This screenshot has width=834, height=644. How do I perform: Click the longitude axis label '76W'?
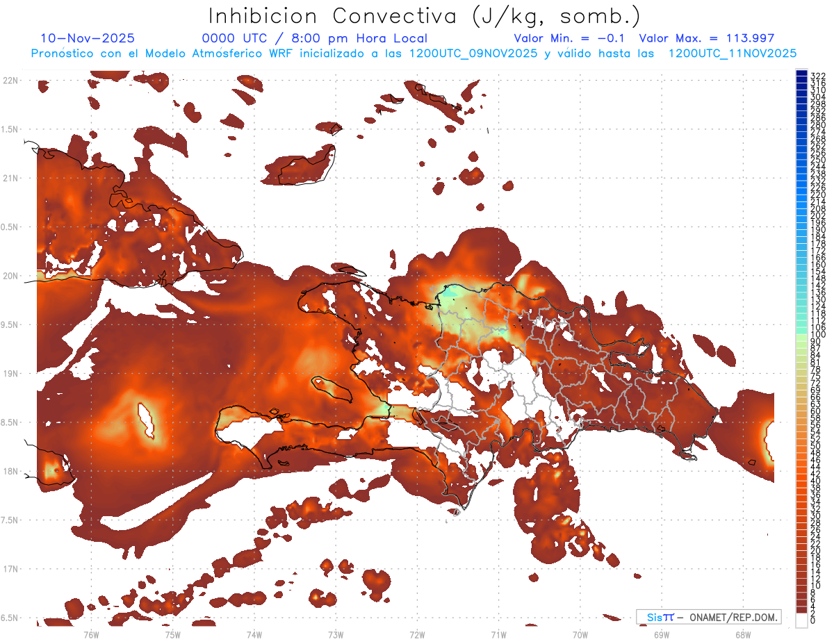pyautogui.click(x=92, y=634)
